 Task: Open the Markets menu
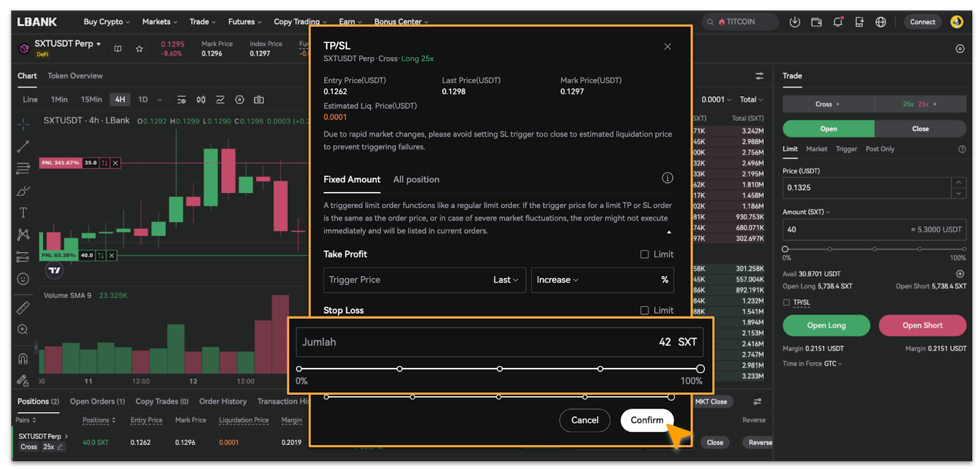click(x=160, y=22)
